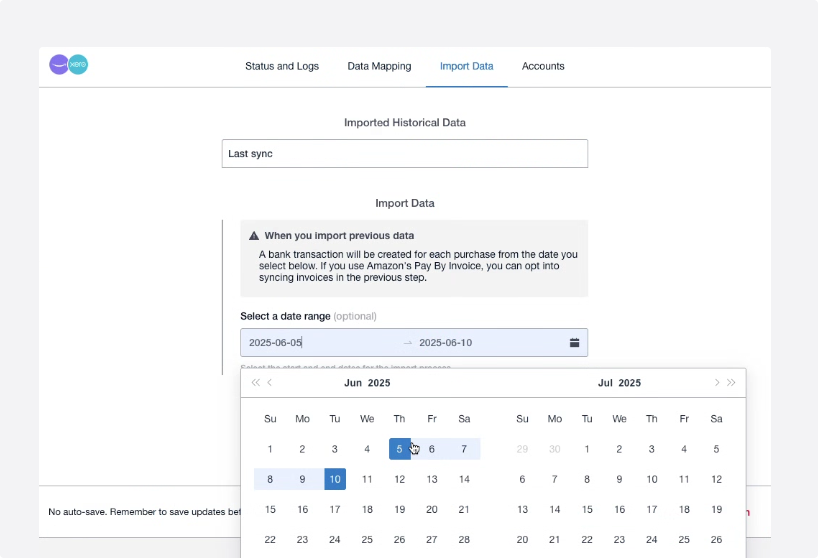Go to previous year using double-left arrow
The height and width of the screenshot is (558, 818).
[255, 383]
